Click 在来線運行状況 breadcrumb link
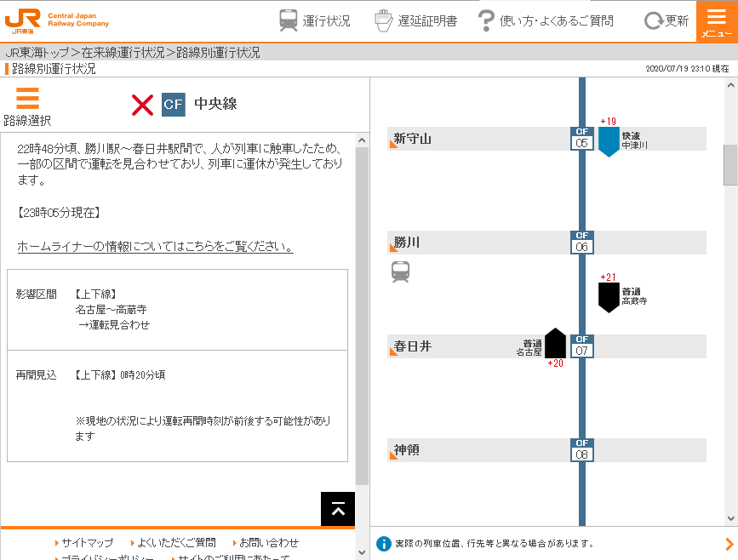 pyautogui.click(x=123, y=52)
